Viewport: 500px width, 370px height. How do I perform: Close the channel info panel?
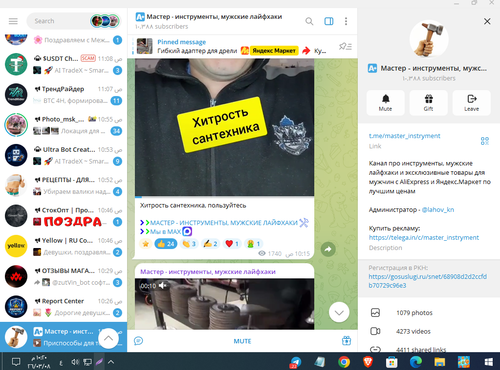click(x=487, y=21)
